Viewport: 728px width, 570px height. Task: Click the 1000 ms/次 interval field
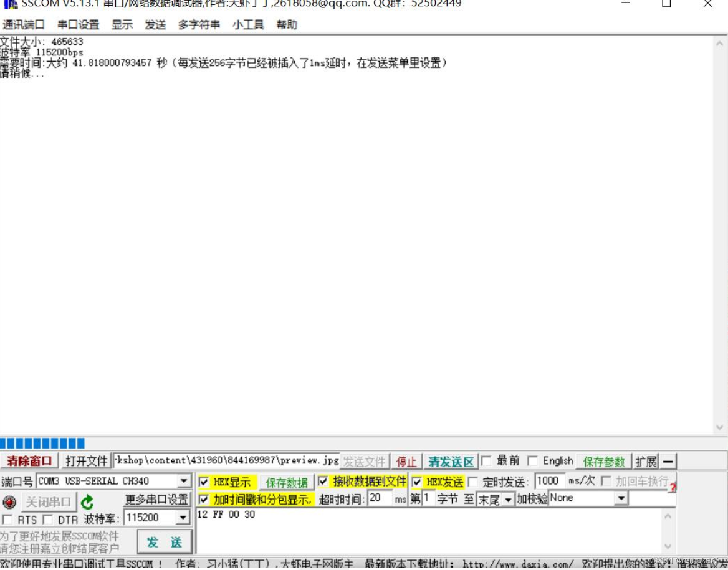click(x=550, y=482)
